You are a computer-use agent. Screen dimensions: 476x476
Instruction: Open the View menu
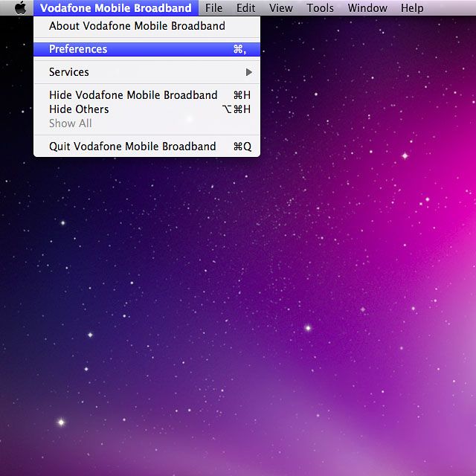click(280, 8)
